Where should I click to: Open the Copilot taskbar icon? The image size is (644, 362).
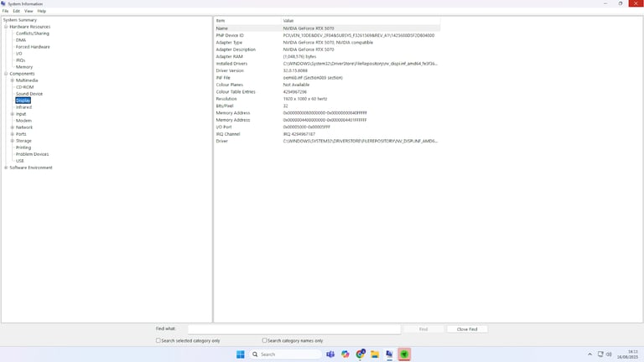pos(345,354)
